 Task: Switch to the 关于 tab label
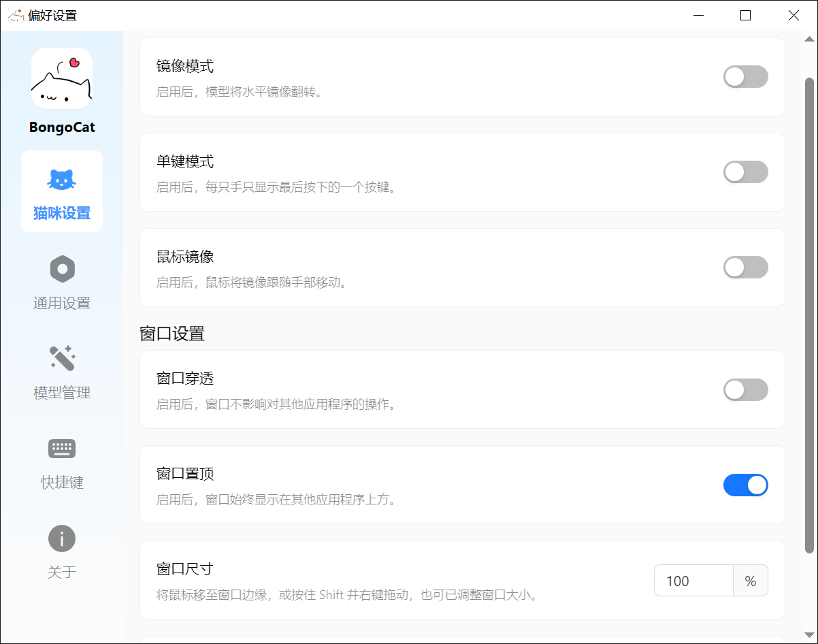tap(62, 573)
